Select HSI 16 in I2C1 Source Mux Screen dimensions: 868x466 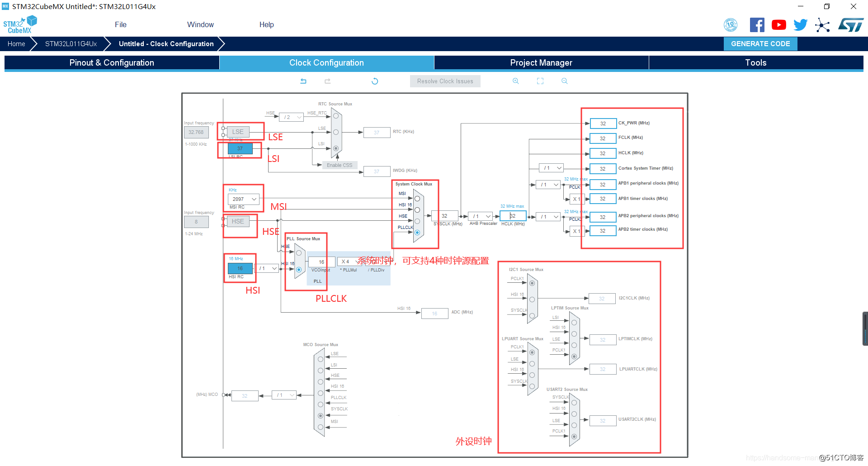pyautogui.click(x=532, y=300)
